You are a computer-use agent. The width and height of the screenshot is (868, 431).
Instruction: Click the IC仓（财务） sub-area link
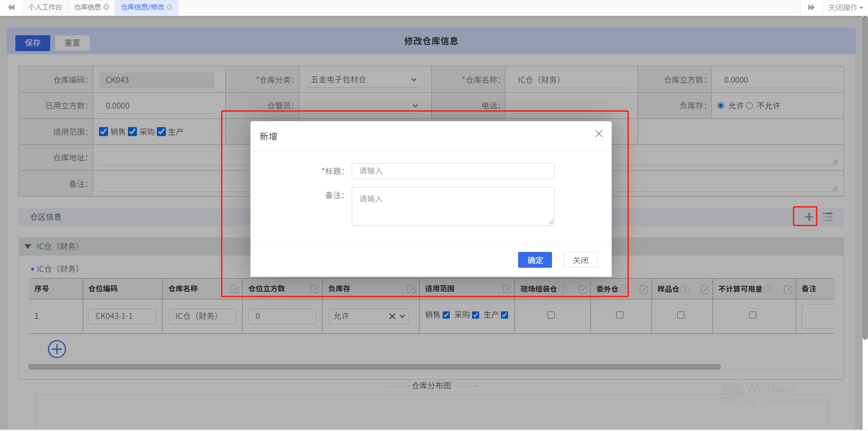[x=58, y=269]
